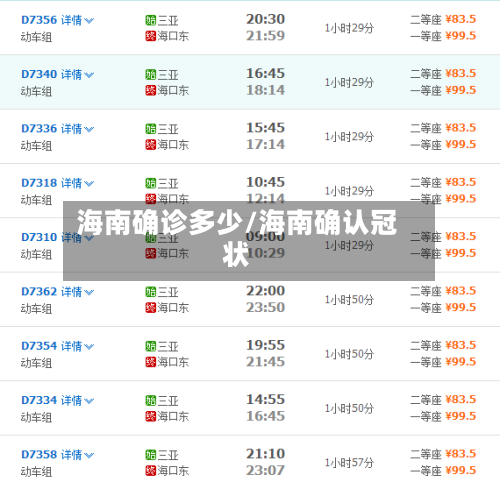Select departure time 15:45
500x482 pixels.
(265, 128)
